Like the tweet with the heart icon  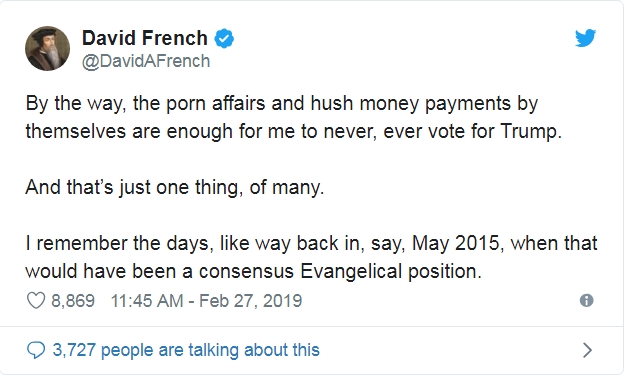click(36, 301)
